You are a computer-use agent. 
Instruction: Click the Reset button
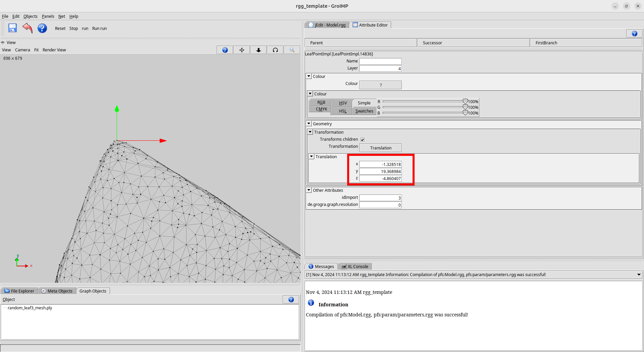pyautogui.click(x=60, y=29)
